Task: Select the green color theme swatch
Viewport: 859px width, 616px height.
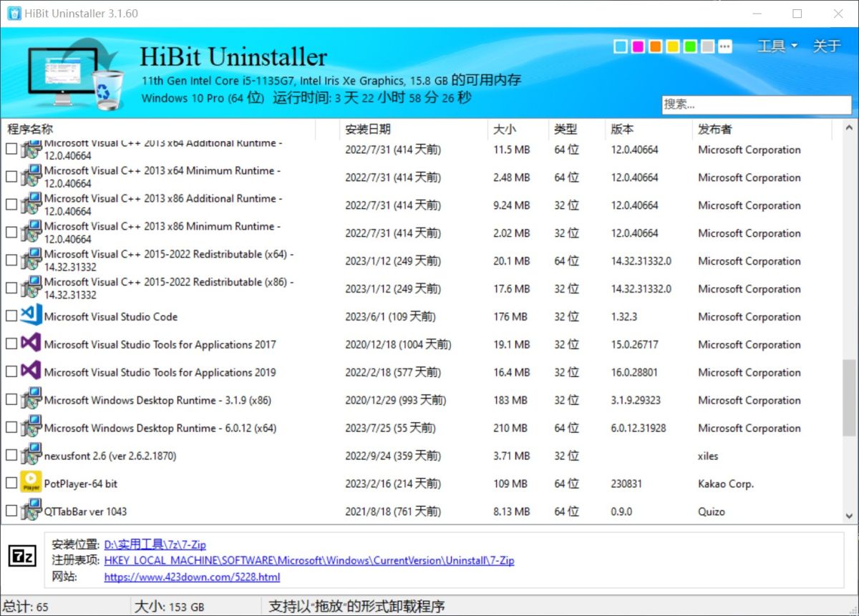Action: (x=691, y=47)
